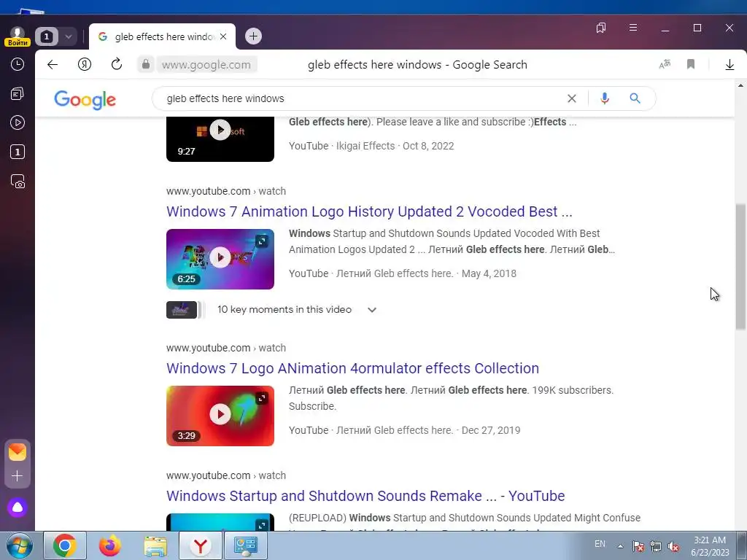Expand 10 key moments in this video
This screenshot has height=560, width=747.
click(296, 309)
